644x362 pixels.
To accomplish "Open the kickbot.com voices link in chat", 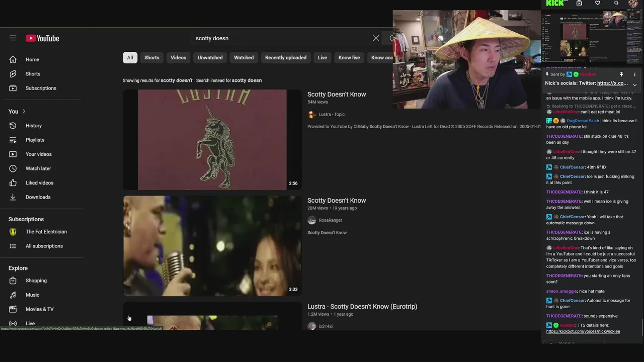I will 583,332.
